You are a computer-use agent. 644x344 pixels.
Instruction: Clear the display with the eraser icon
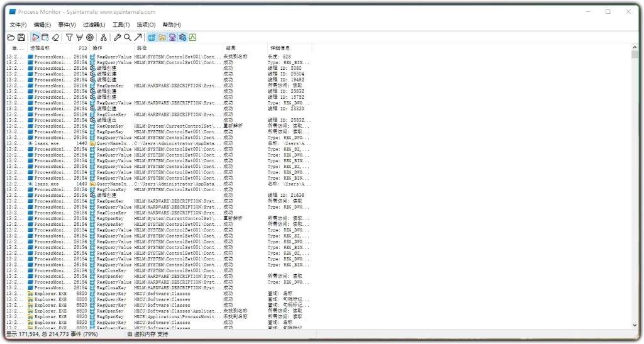pyautogui.click(x=55, y=37)
